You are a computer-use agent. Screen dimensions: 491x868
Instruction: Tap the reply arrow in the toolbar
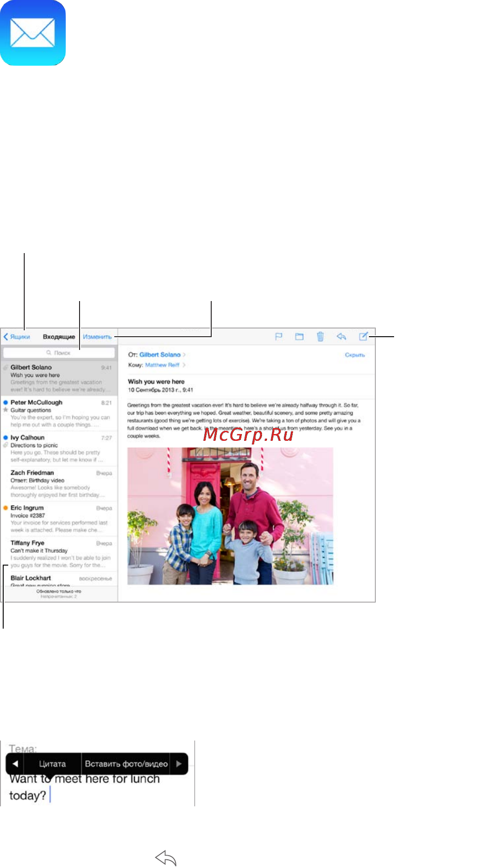click(x=341, y=337)
